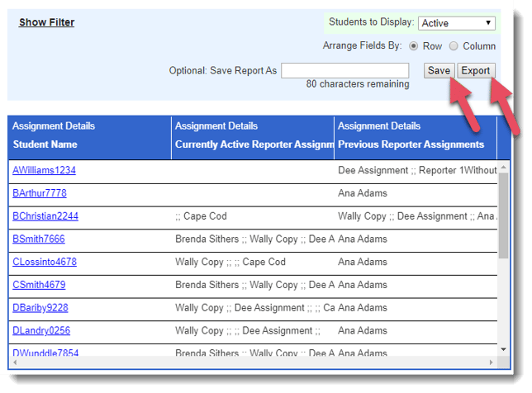This screenshot has width=532, height=393.
Task: Click the vertical scrollbar of the table
Action: point(503,215)
